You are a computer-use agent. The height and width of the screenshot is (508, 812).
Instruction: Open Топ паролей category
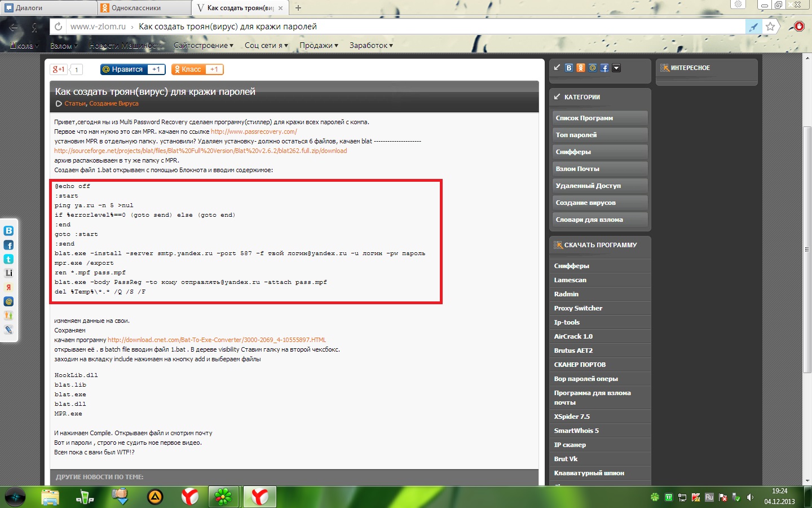click(x=600, y=135)
